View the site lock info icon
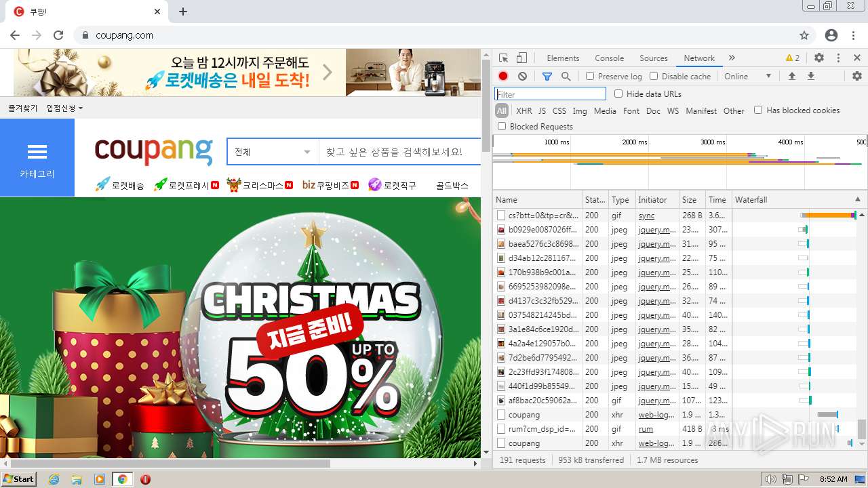The image size is (868, 488). point(85,35)
